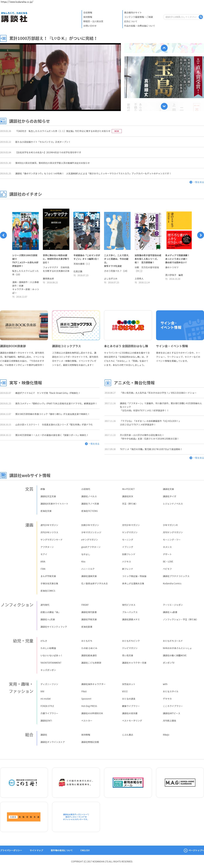This screenshot has width=204, height=868.
Task: Show previous books in recommendation carousel
Action: [x=3, y=235]
